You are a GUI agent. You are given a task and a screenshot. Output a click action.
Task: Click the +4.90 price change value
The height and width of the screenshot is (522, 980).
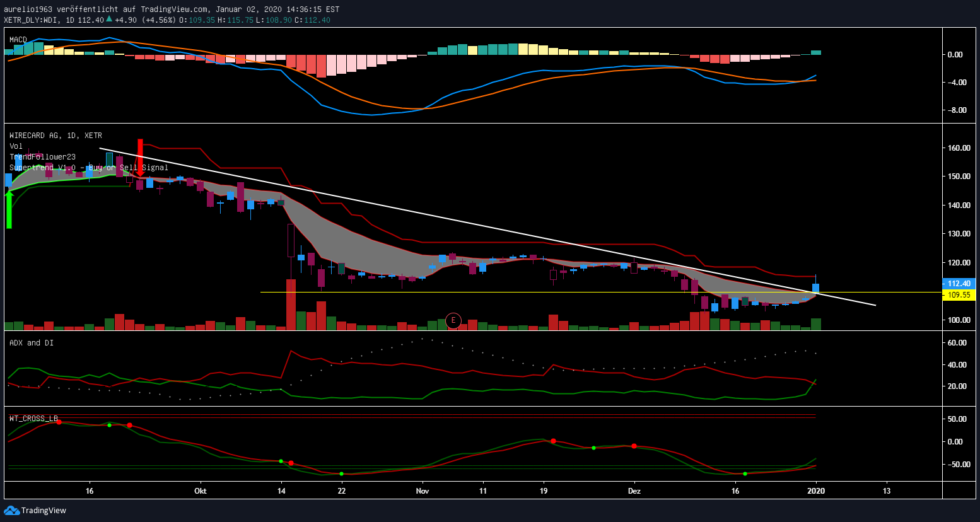(126, 20)
